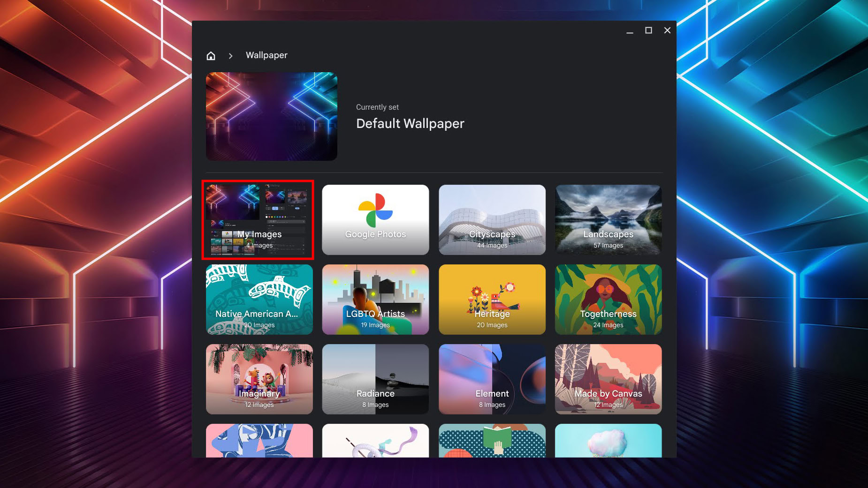
Task: Open the pastel cloud collection
Action: pos(609,441)
